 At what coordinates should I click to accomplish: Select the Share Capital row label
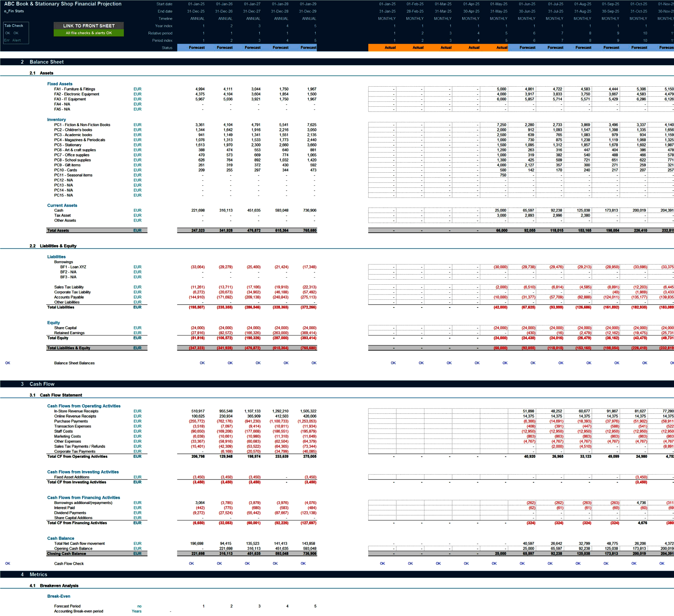(65, 328)
